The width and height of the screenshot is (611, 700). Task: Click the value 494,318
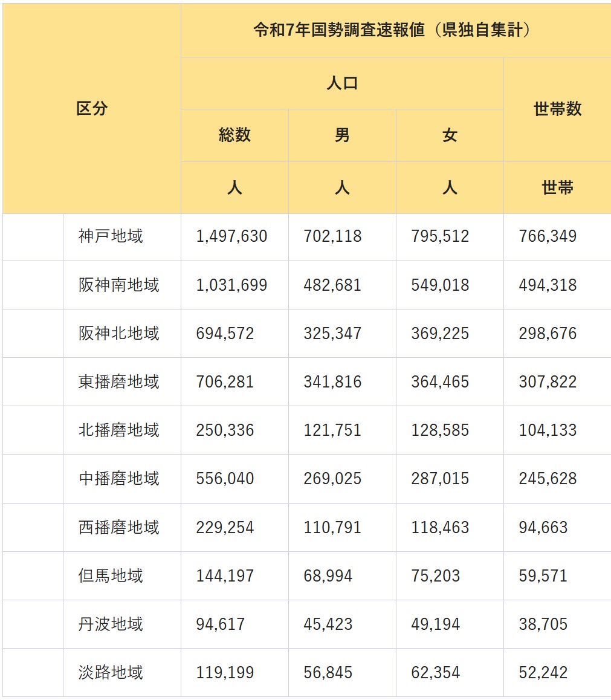[548, 285]
